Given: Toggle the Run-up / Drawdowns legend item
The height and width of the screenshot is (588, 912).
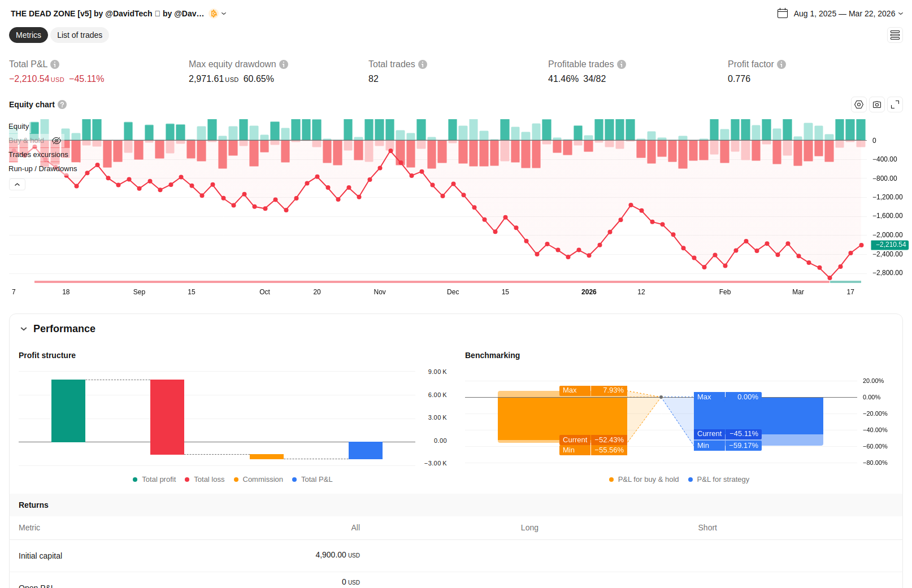Looking at the screenshot, I should click(43, 169).
